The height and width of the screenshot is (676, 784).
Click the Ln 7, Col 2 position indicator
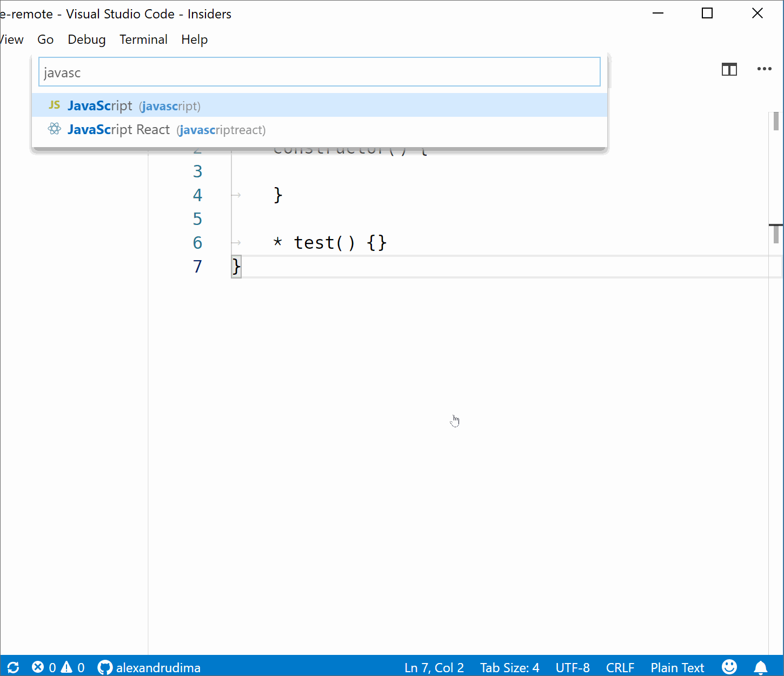pyautogui.click(x=434, y=667)
